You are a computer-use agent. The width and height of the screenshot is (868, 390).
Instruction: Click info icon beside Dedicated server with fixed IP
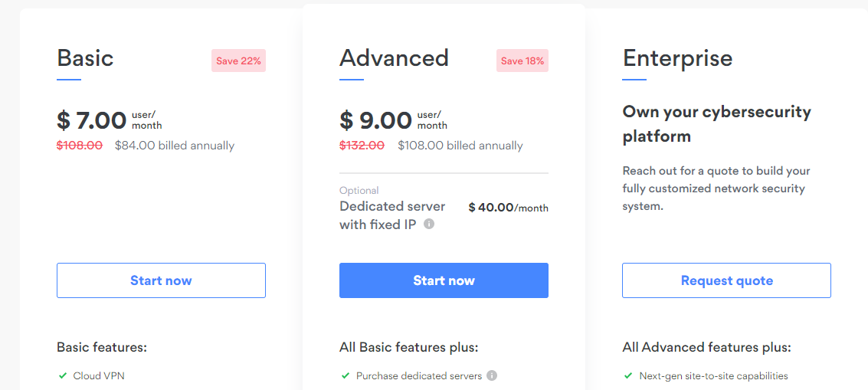429,224
